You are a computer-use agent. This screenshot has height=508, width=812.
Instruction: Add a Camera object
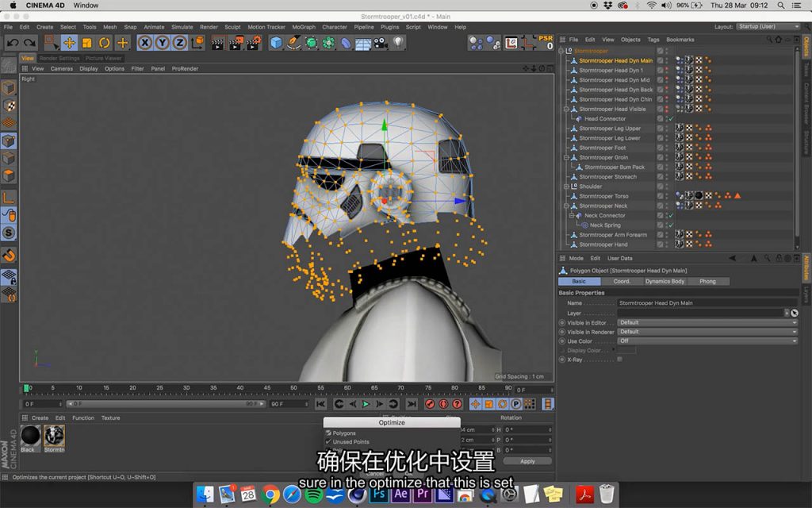pos(381,43)
